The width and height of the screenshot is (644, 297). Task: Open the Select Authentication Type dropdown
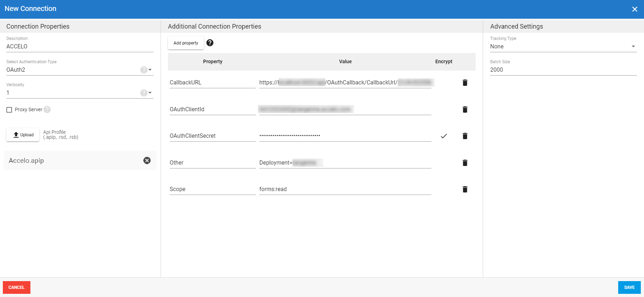pos(150,70)
